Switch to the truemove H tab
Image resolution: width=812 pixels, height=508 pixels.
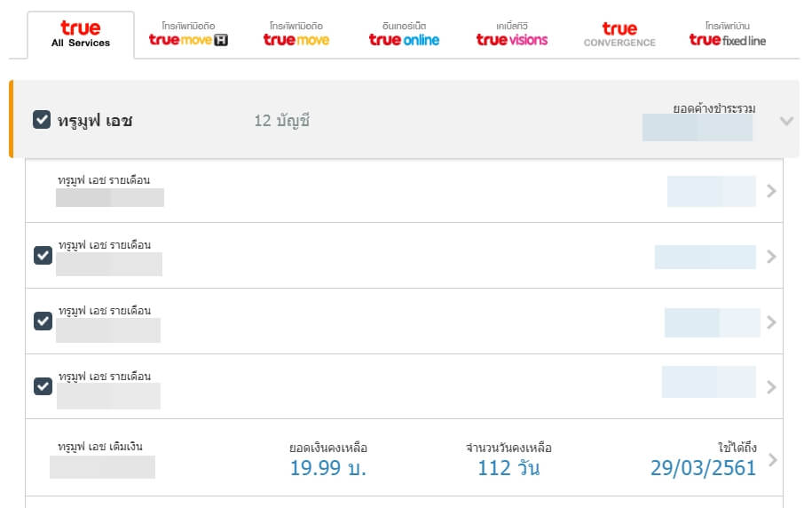[188, 35]
